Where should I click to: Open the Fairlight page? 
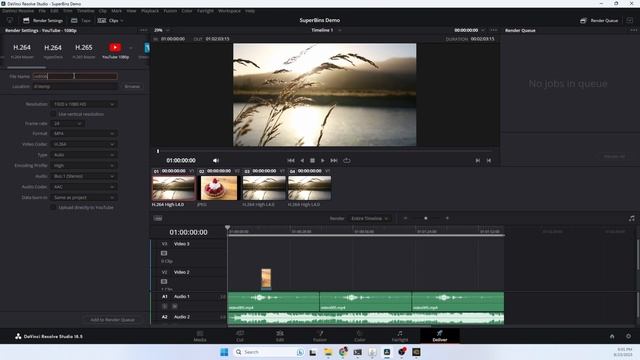point(400,336)
